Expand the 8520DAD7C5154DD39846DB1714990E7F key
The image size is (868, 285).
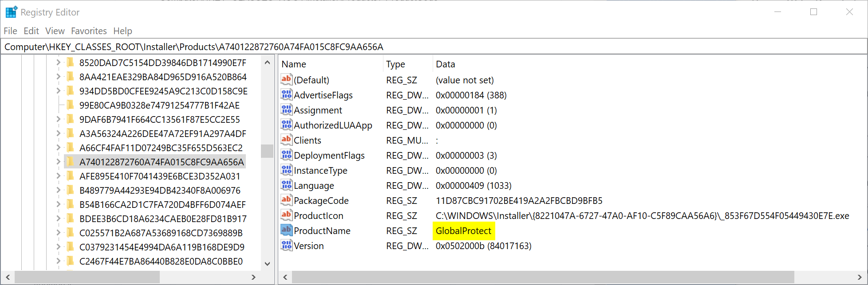59,62
